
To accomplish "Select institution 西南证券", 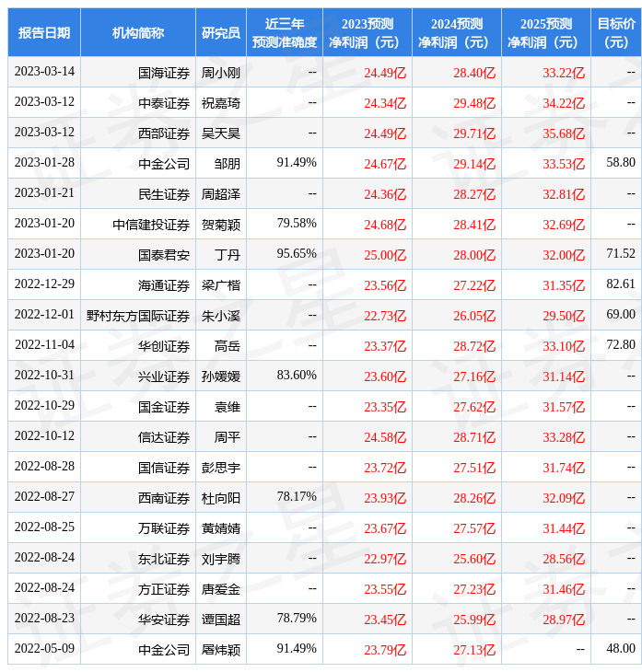I will tap(164, 498).
